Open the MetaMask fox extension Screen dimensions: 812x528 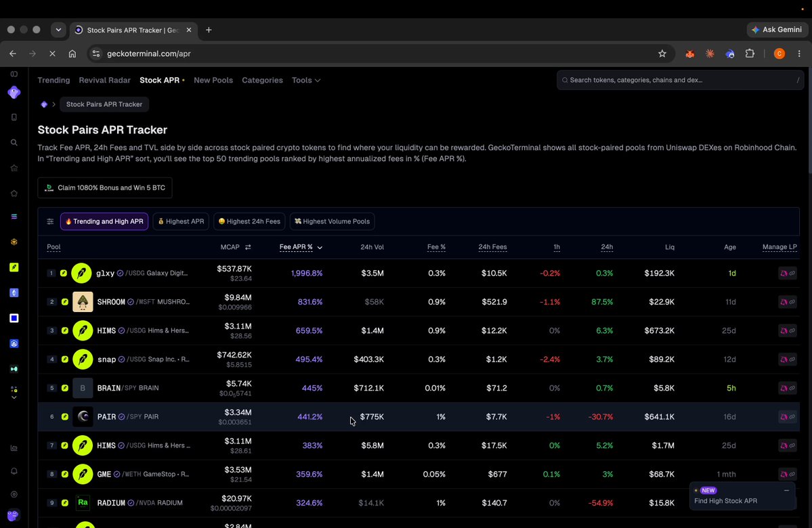coord(689,54)
